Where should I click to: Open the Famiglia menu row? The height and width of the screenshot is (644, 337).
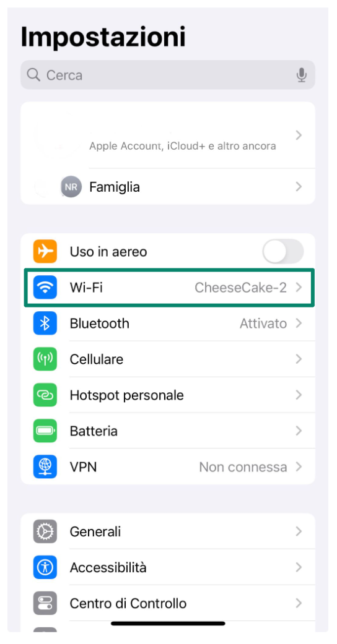click(x=168, y=187)
